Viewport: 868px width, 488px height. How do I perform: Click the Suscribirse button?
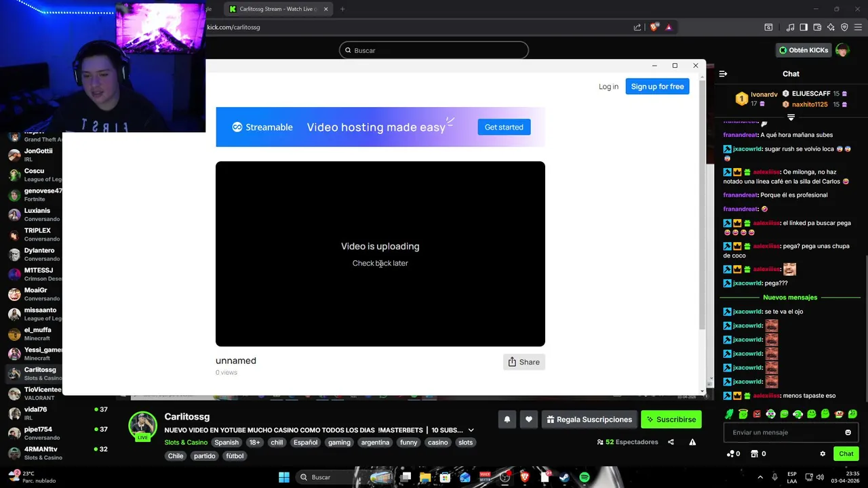pos(671,420)
